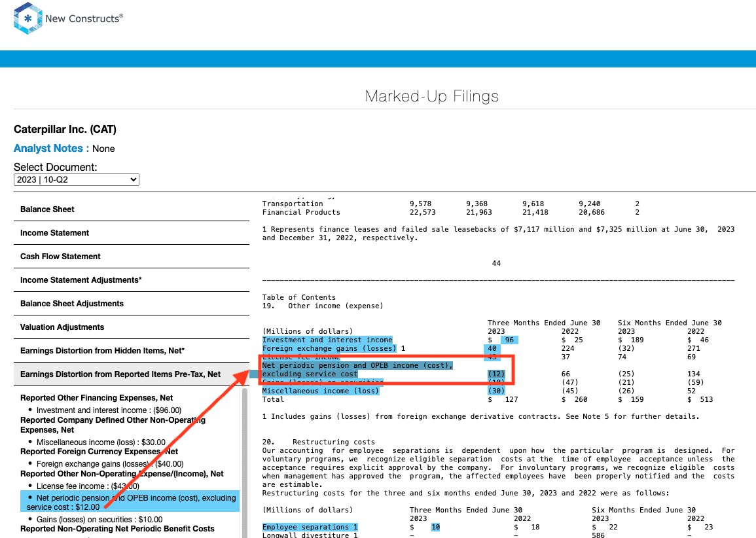This screenshot has height=538, width=756.
Task: Click the Reported Other Financing Expenses, Net heading
Action: point(96,398)
